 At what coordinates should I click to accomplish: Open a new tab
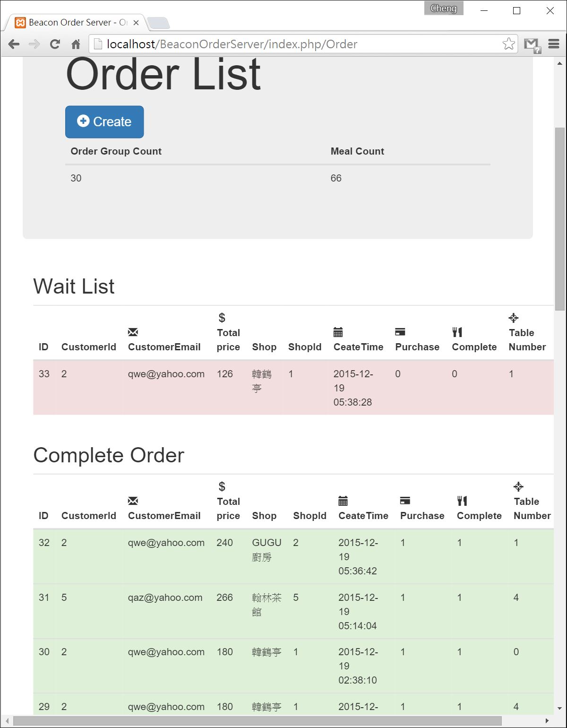pos(158,23)
